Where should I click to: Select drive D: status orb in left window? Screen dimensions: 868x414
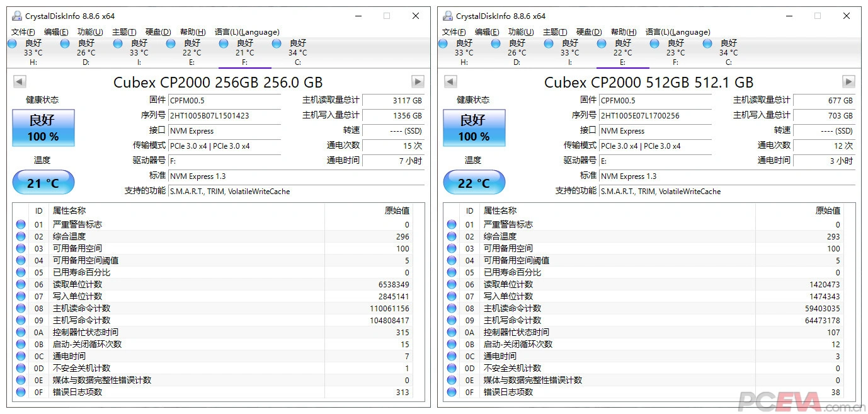click(x=65, y=43)
